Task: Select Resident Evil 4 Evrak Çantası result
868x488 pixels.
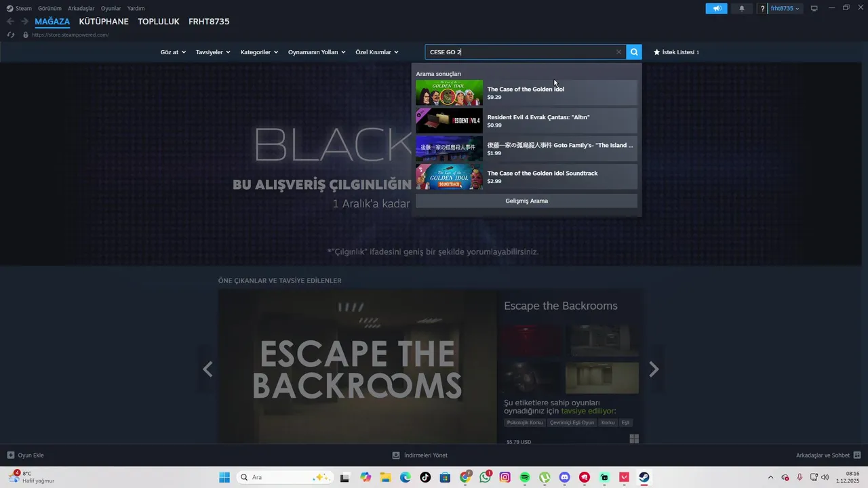Action: pyautogui.click(x=526, y=121)
